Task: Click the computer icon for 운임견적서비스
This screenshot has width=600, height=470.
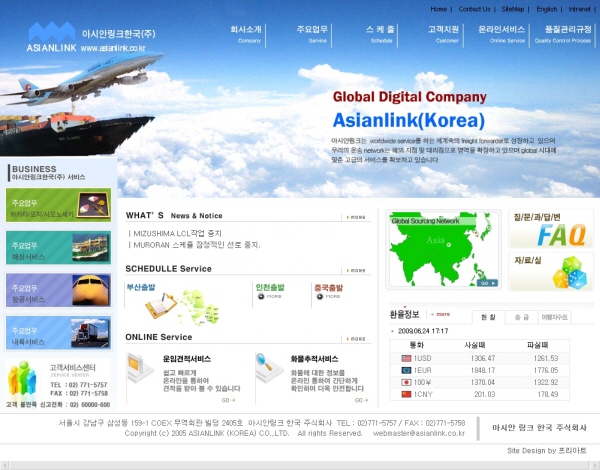Action: pos(139,368)
